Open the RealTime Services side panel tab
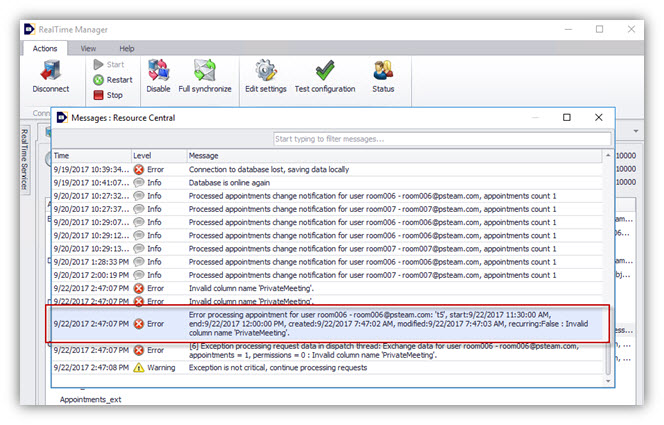Screen dimensions: 664x425 (25, 160)
